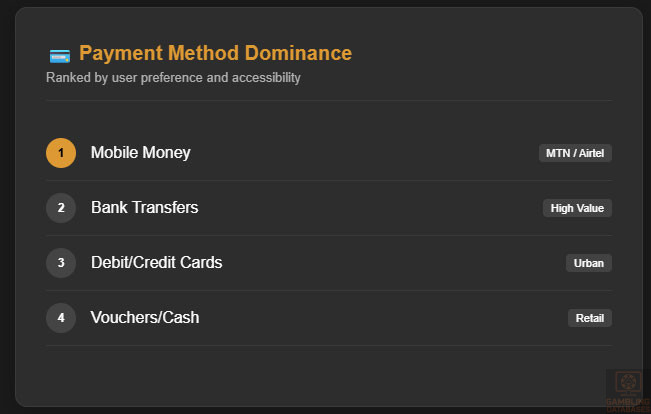
Task: Click the Payment Method Dominance heading
Action: pos(215,54)
